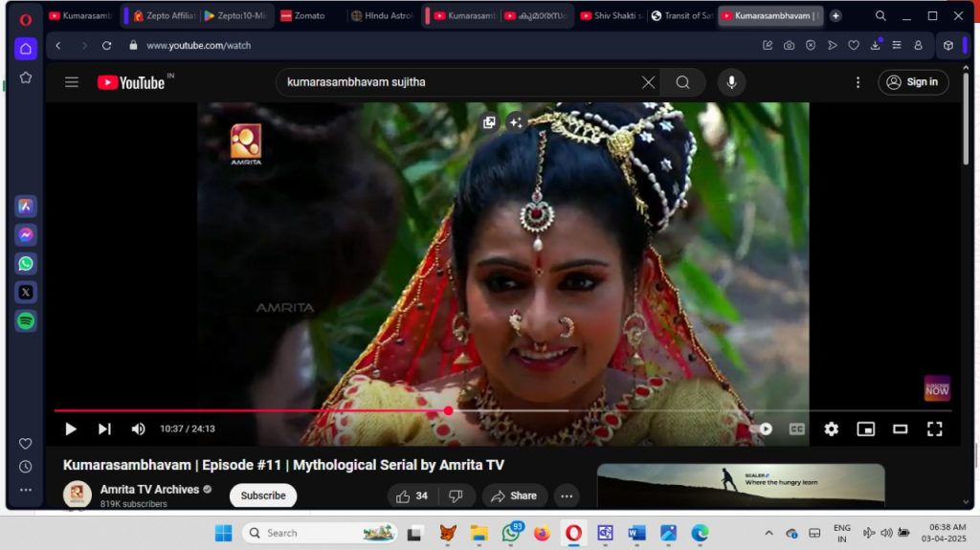
Task: Switch to the Zepto Affiliate tab
Action: coord(165,15)
